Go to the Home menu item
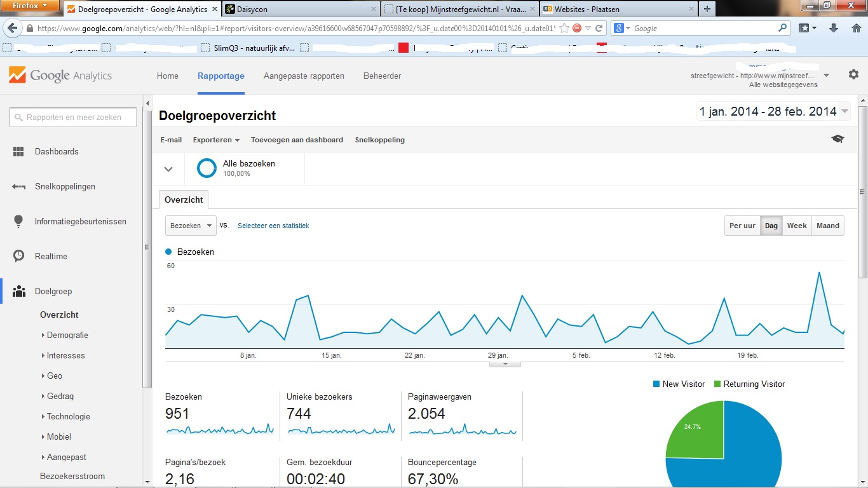Viewport: 868px width, 488px height. tap(168, 76)
